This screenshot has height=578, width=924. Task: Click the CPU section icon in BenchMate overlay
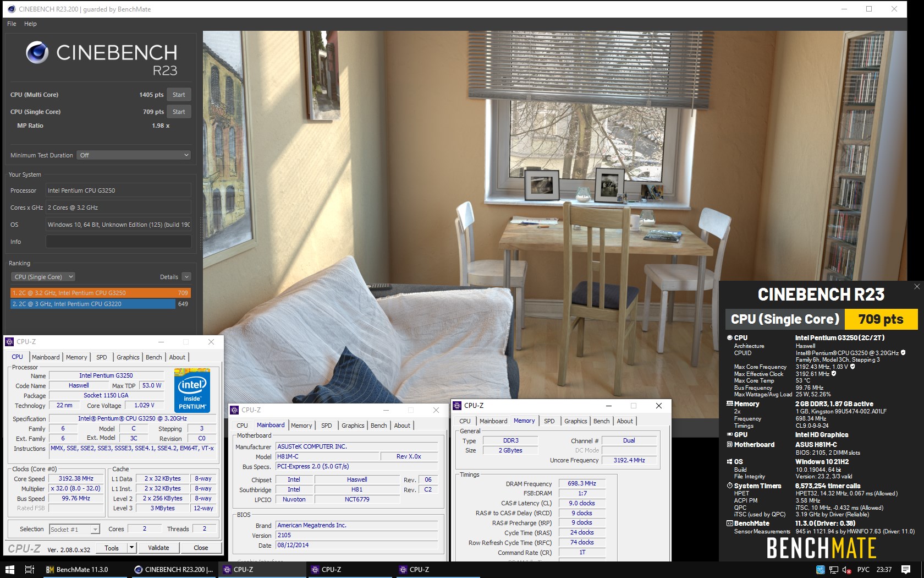click(x=730, y=337)
